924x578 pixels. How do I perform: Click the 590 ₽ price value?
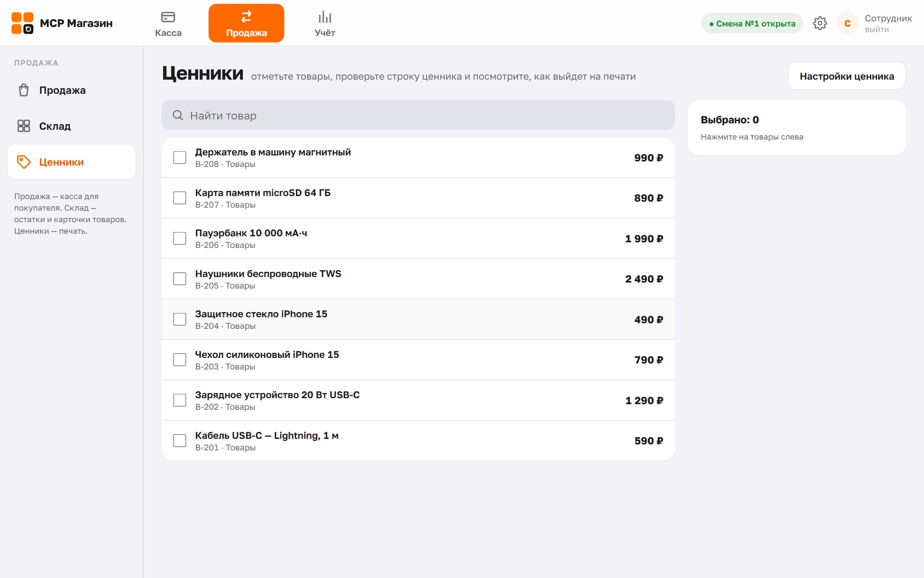click(649, 441)
